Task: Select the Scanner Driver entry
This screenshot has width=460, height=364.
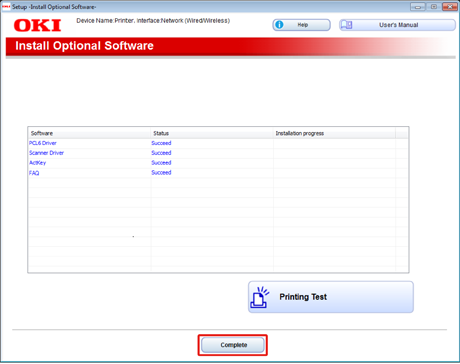Action: point(46,153)
